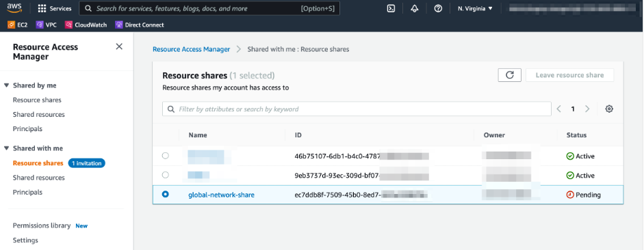Image resolution: width=644 pixels, height=250 pixels.
Task: Open the EC2 shortcut in favorites bar
Action: (x=18, y=25)
